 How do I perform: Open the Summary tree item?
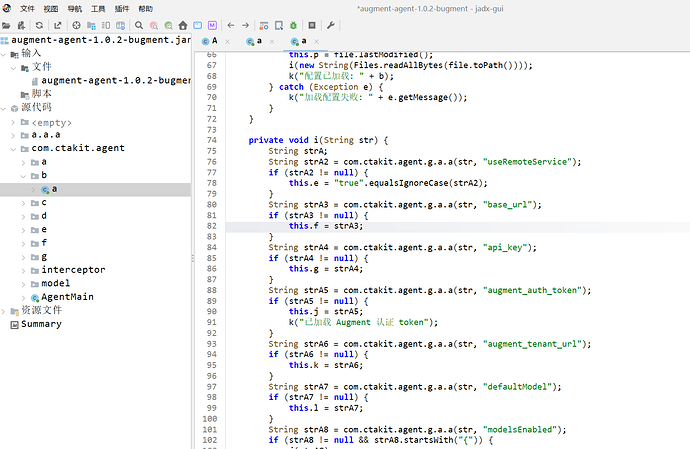pyautogui.click(x=41, y=323)
